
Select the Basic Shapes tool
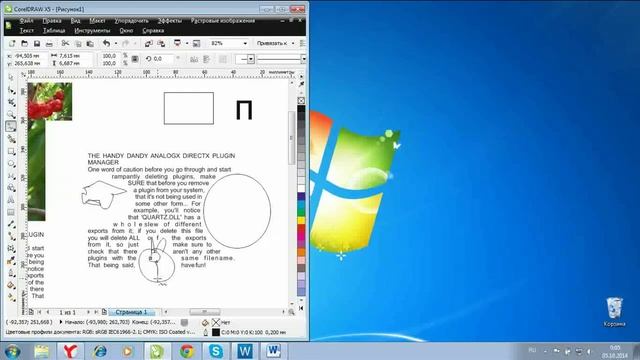[11, 188]
